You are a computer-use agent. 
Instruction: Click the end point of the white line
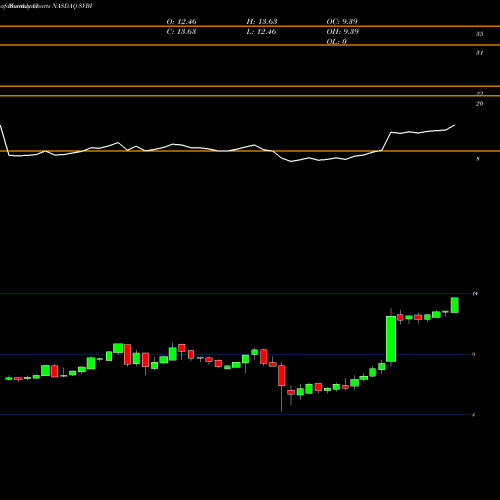pos(455,125)
